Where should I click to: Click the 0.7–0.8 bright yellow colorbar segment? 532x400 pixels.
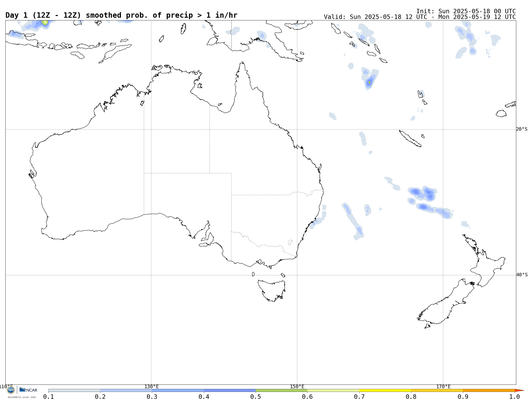point(385,390)
